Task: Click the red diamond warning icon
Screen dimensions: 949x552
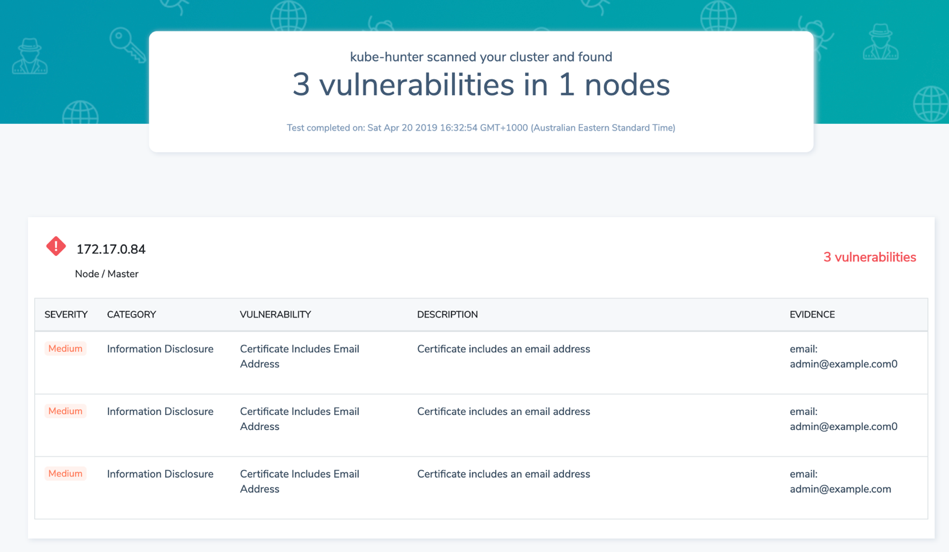Action: (56, 246)
